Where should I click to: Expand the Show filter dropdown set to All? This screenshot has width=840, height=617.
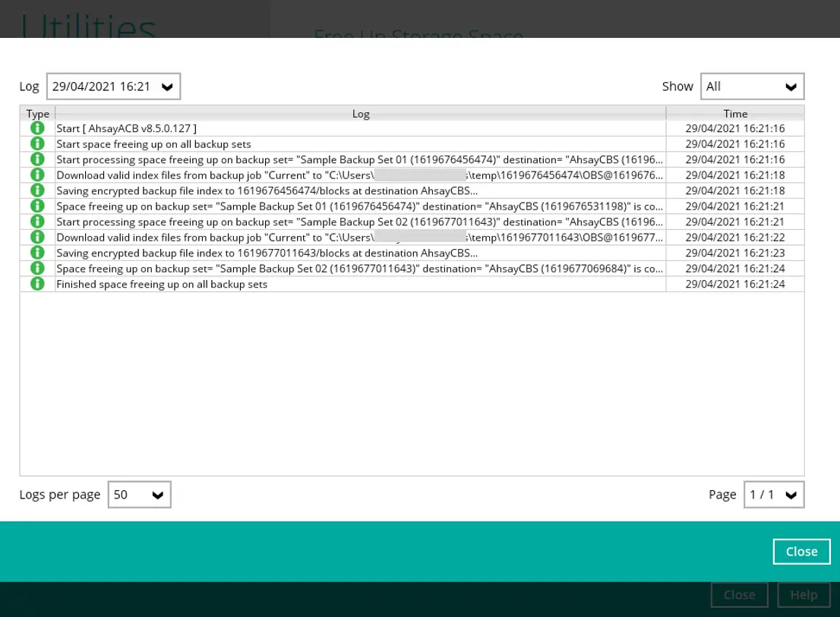coord(752,87)
